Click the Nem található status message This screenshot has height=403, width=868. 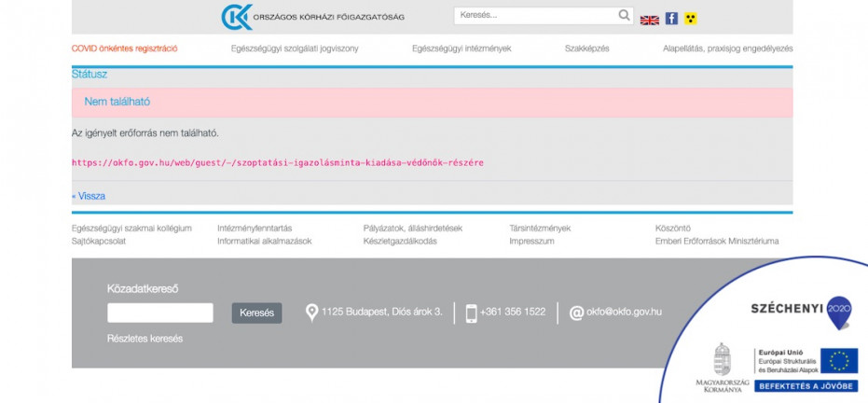click(x=117, y=102)
